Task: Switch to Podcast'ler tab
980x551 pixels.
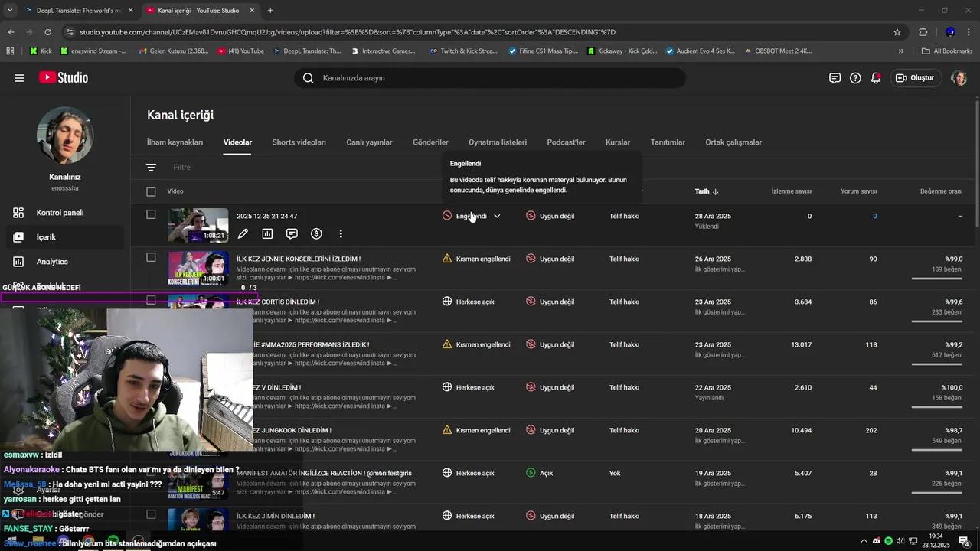Action: point(566,142)
